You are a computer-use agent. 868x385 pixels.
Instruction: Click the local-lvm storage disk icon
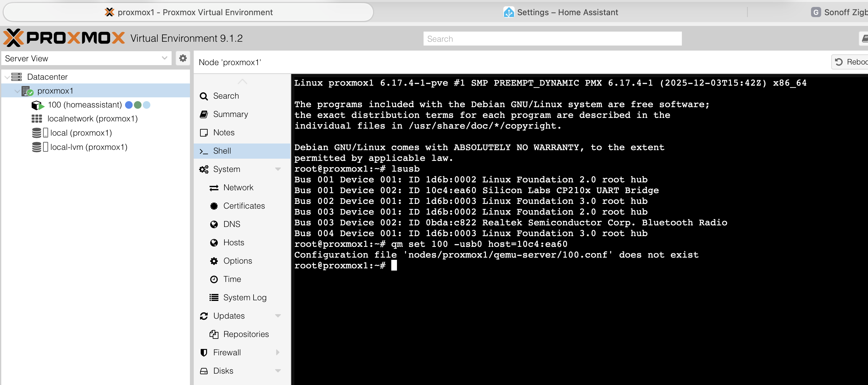(x=37, y=147)
